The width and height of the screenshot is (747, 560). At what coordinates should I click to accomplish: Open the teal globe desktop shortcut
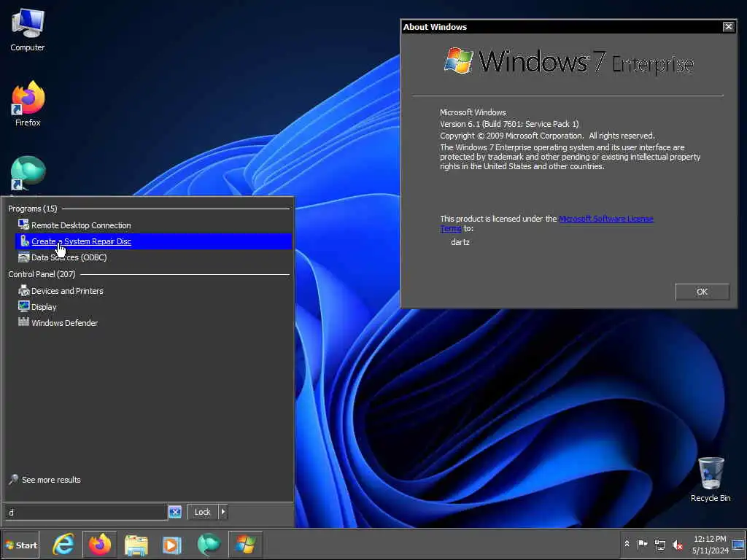28,174
